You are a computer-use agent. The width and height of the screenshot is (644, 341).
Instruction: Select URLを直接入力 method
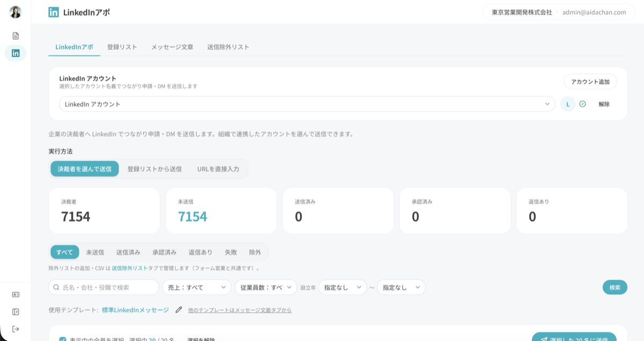(218, 169)
